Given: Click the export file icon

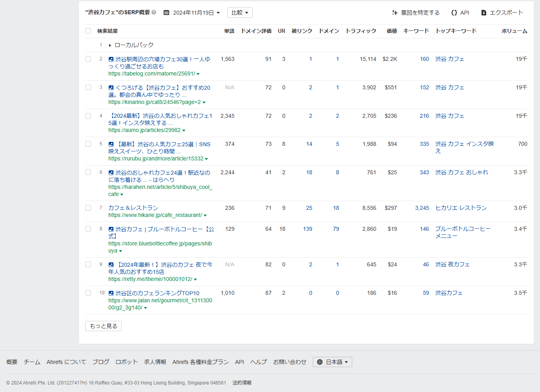Looking at the screenshot, I should click(x=483, y=13).
